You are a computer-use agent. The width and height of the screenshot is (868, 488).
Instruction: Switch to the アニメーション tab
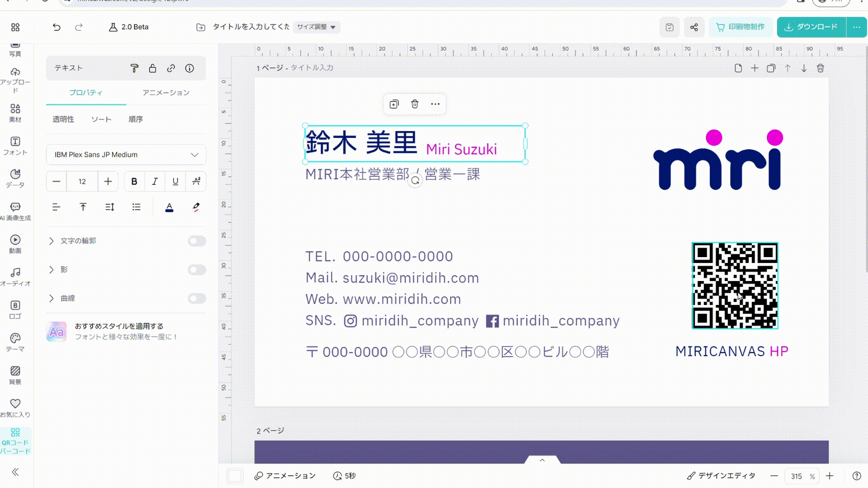[x=166, y=93]
